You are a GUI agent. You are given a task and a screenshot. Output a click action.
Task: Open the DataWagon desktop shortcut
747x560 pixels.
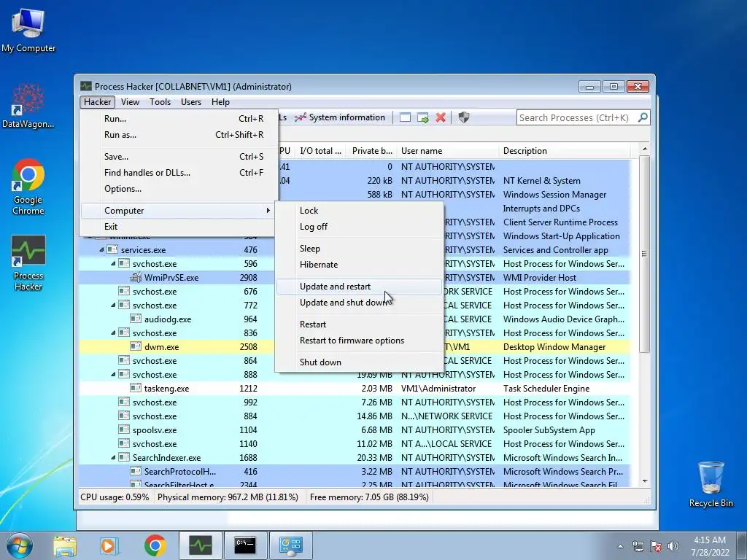coord(28,106)
